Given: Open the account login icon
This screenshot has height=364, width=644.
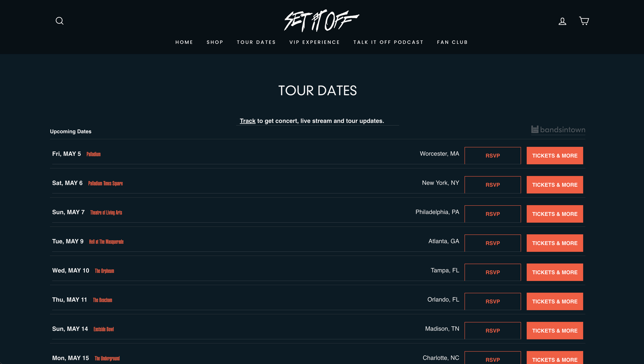Looking at the screenshot, I should click(562, 21).
